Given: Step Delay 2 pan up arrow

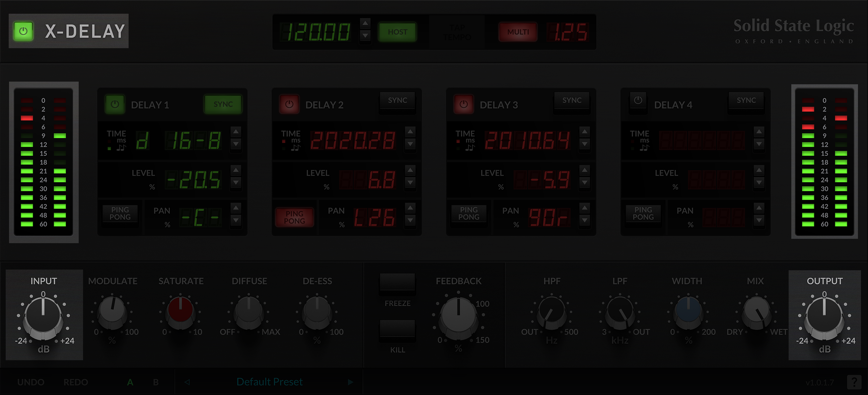Looking at the screenshot, I should [x=410, y=208].
